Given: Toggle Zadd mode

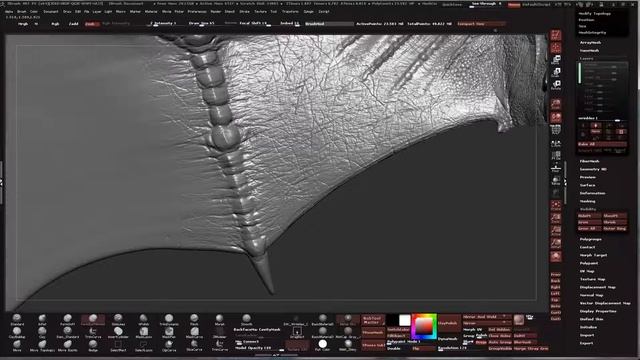Looking at the screenshot, I should coord(73,24).
